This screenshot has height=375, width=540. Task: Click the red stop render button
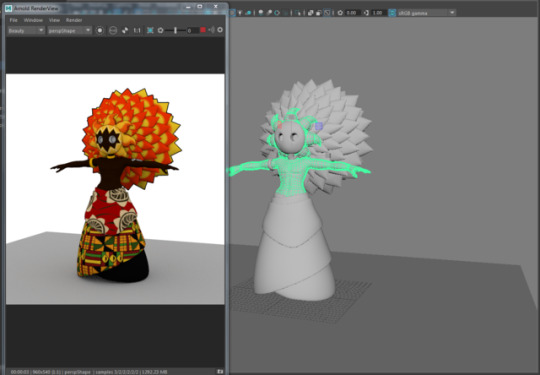click(x=203, y=30)
